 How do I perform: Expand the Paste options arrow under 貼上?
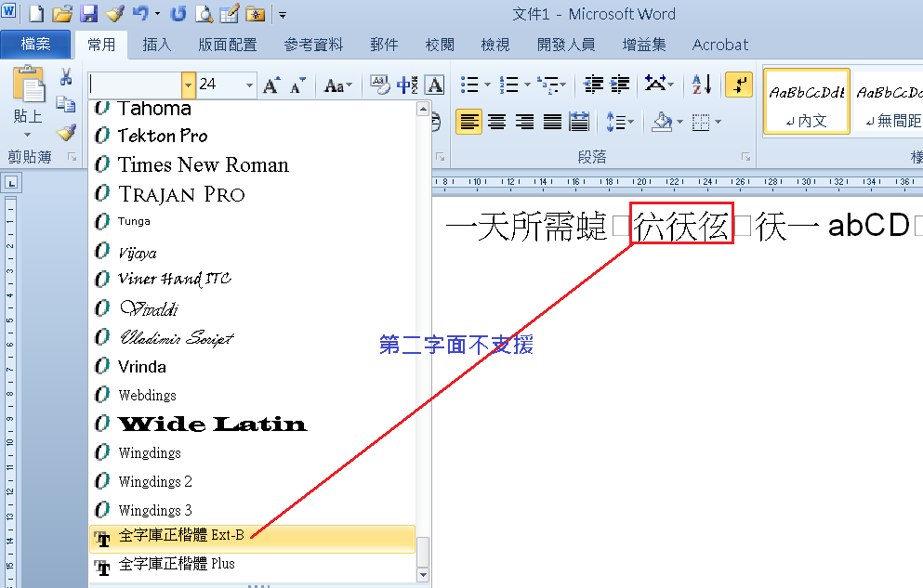(28, 135)
